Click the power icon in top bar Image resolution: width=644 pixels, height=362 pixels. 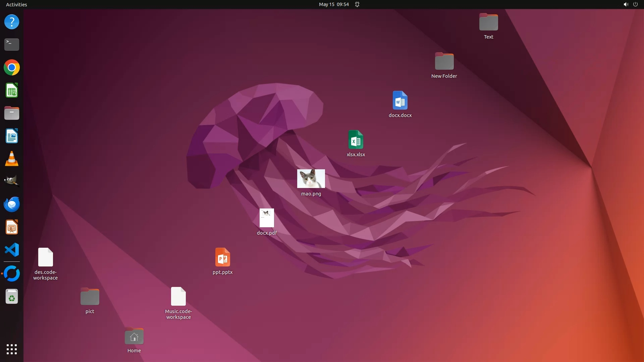click(635, 4)
